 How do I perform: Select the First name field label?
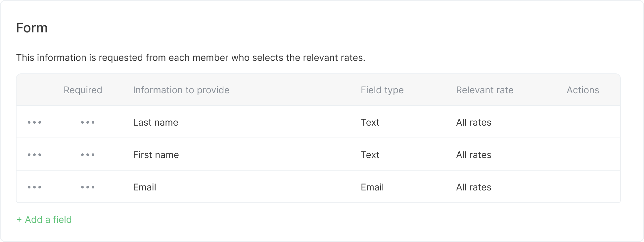point(156,155)
